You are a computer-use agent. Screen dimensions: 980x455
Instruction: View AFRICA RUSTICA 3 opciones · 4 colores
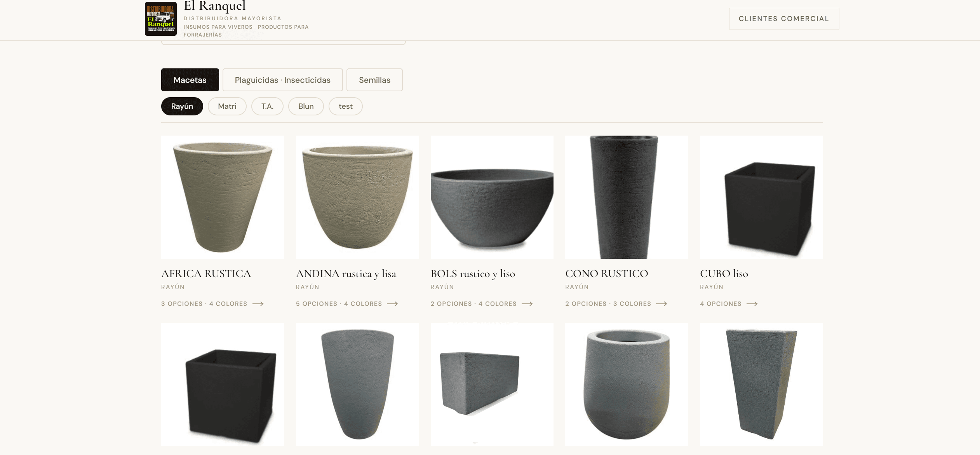[x=204, y=304]
